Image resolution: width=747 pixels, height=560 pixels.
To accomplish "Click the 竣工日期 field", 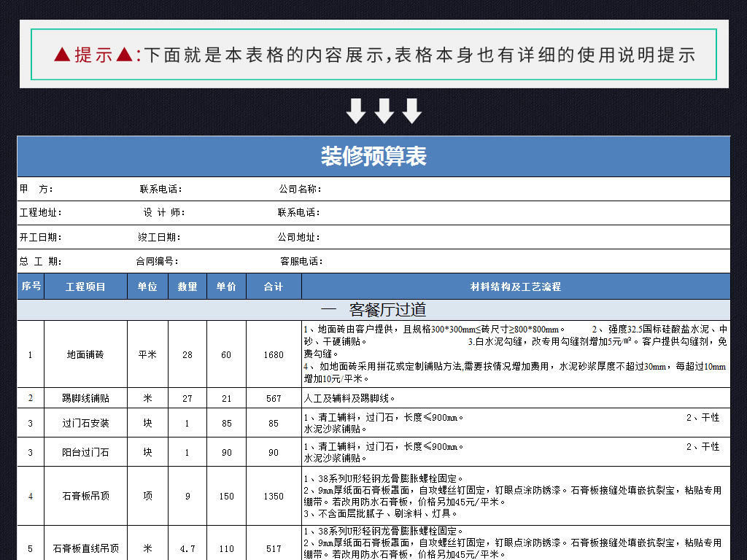I will [x=159, y=237].
